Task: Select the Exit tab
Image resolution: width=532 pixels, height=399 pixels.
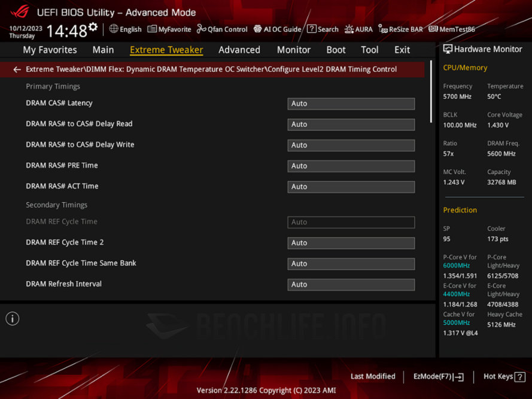Action: point(402,50)
